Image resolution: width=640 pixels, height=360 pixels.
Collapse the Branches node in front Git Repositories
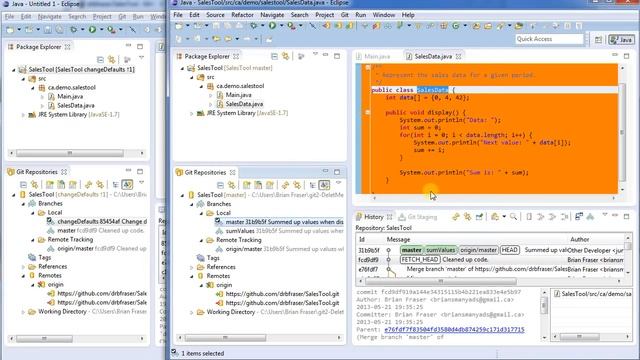192,204
